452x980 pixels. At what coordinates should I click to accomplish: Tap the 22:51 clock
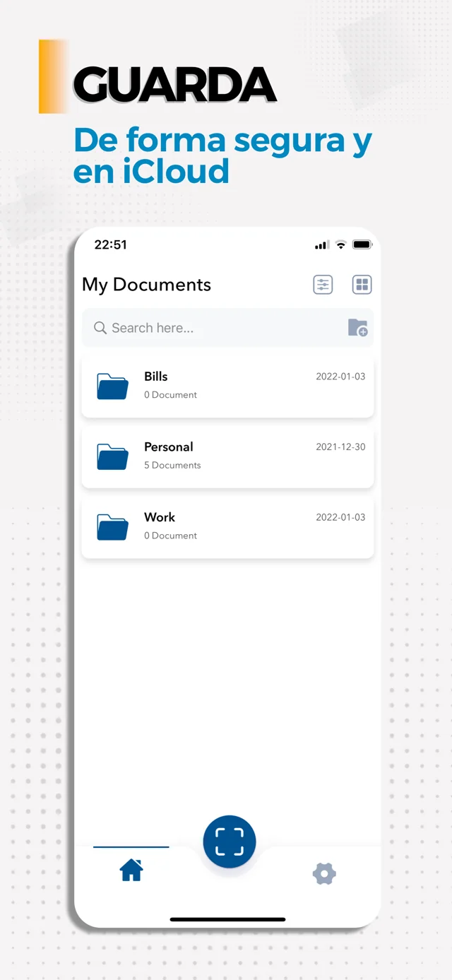(111, 244)
